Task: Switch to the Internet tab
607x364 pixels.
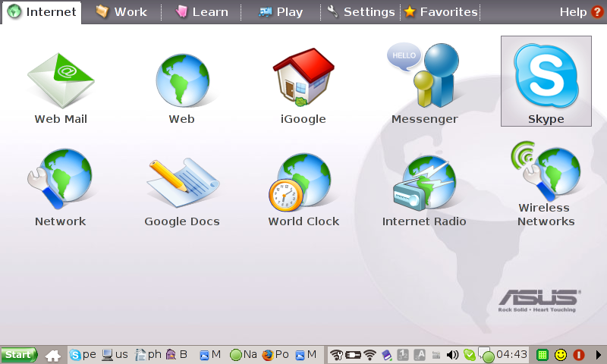Action: pos(42,12)
